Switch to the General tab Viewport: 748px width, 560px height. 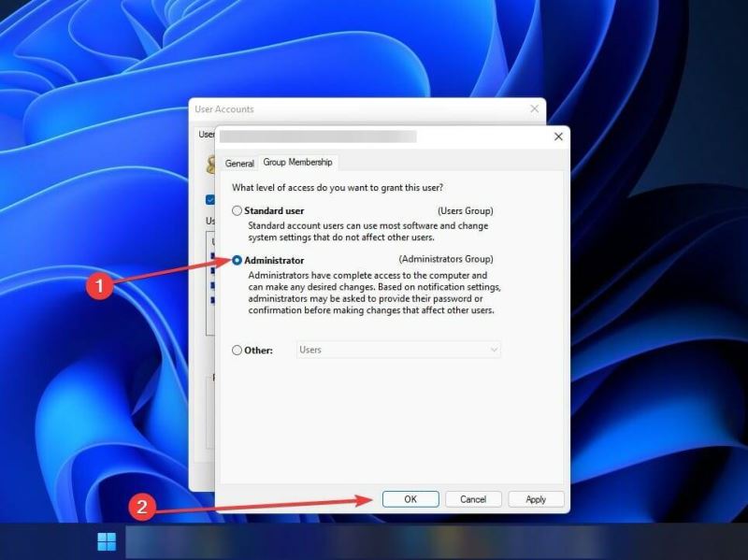click(239, 163)
